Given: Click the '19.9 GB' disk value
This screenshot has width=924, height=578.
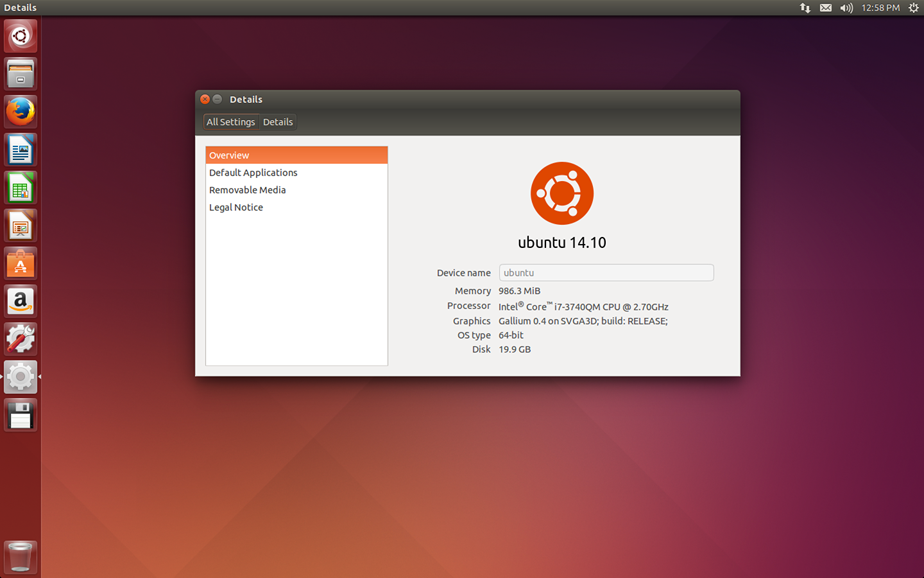Looking at the screenshot, I should pyautogui.click(x=515, y=349).
